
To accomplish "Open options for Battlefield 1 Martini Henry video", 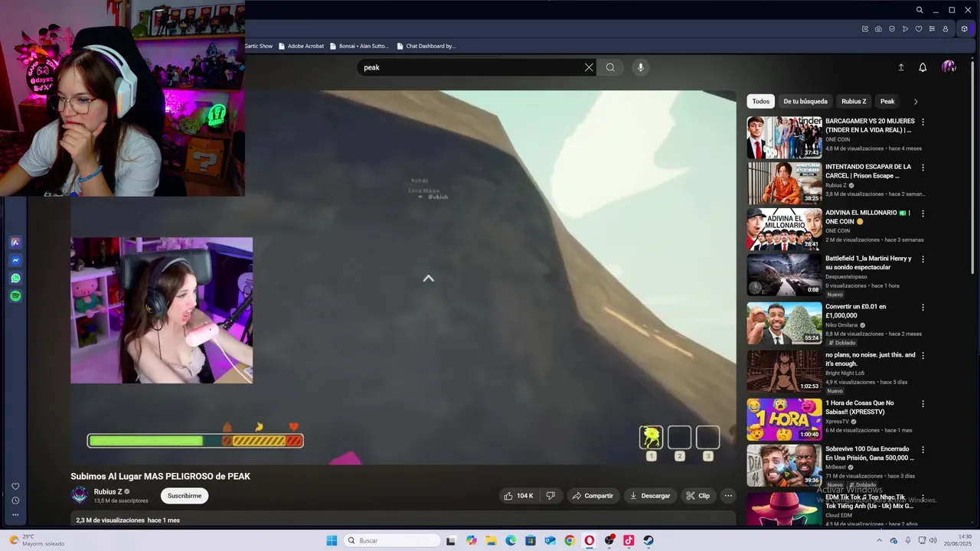I will (x=923, y=259).
